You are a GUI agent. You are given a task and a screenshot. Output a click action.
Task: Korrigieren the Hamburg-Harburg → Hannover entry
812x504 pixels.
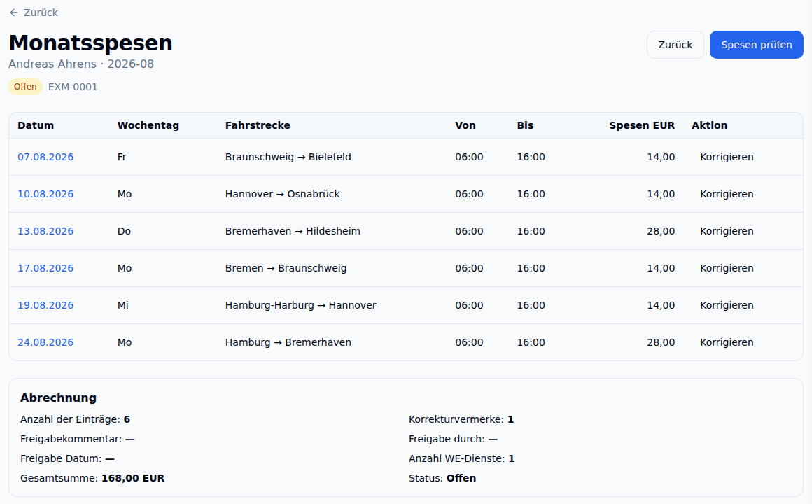(x=727, y=306)
